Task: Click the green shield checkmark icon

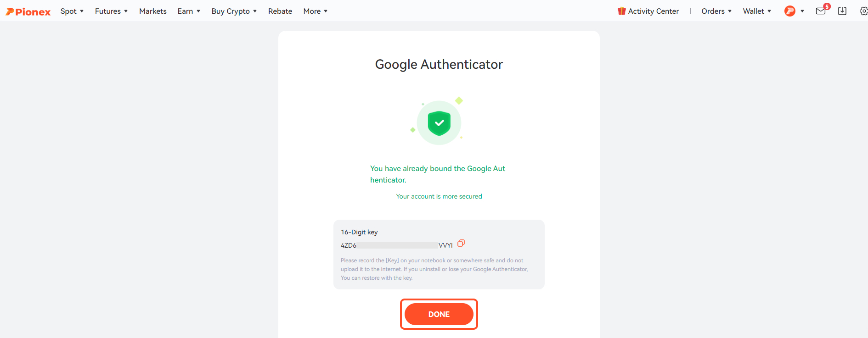Action: (x=439, y=123)
